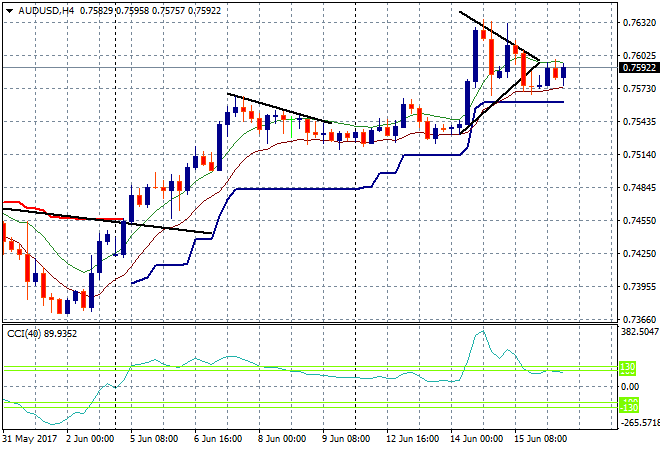Click the 14 Jun 00:00 time label

[476, 439]
